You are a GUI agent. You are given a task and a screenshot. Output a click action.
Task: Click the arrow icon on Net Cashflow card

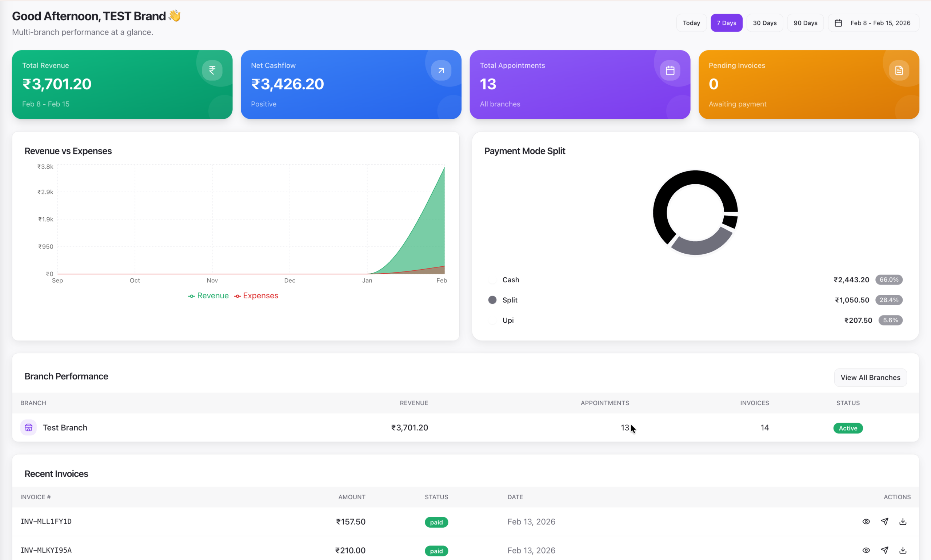pyautogui.click(x=441, y=70)
